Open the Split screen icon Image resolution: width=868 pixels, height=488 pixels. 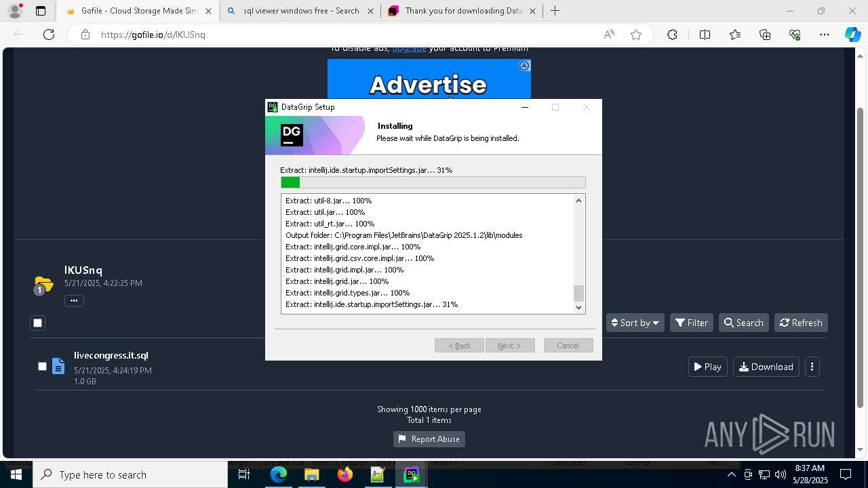(x=705, y=35)
